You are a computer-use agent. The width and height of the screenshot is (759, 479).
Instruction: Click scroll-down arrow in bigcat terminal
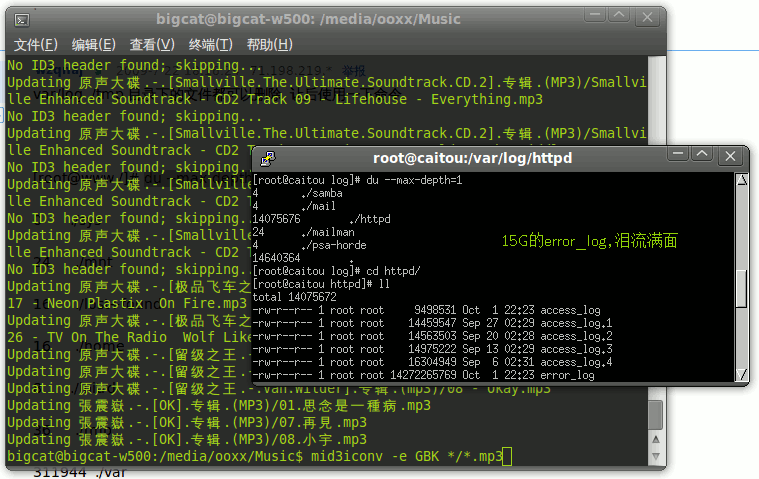click(656, 456)
